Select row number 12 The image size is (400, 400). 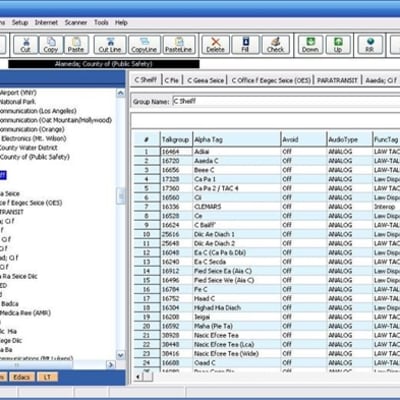click(x=147, y=253)
